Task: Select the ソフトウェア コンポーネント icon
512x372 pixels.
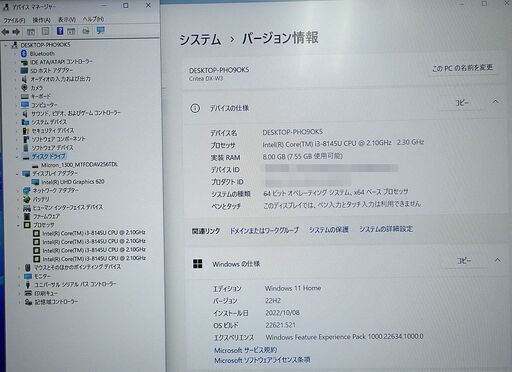Action: tap(26, 139)
